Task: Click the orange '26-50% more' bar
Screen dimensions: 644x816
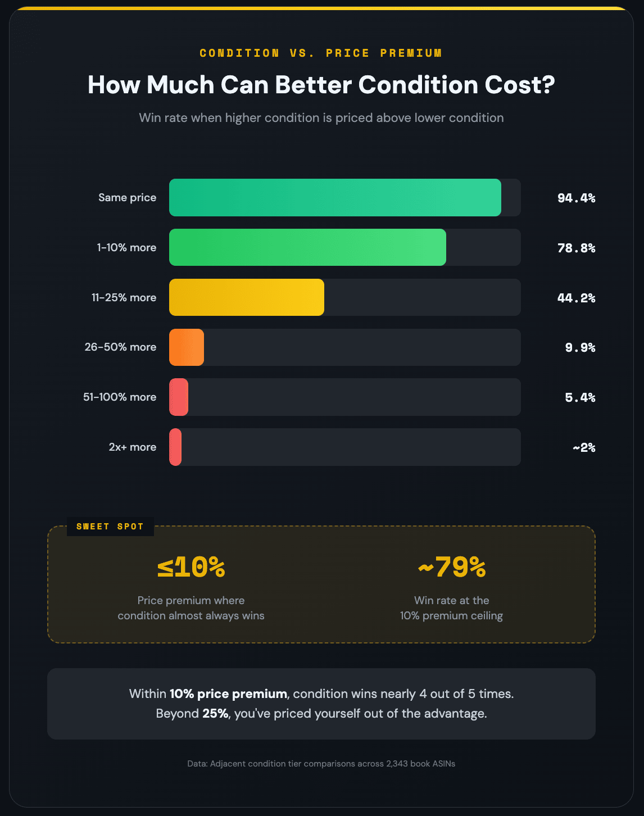Action: [187, 347]
